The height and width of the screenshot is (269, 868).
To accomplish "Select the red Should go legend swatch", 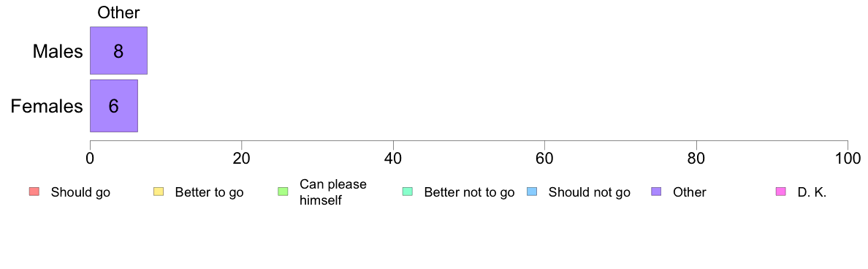I will coord(34,192).
